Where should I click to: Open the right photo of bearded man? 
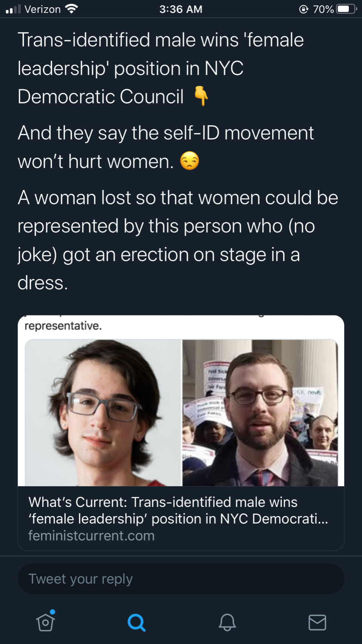tap(260, 413)
